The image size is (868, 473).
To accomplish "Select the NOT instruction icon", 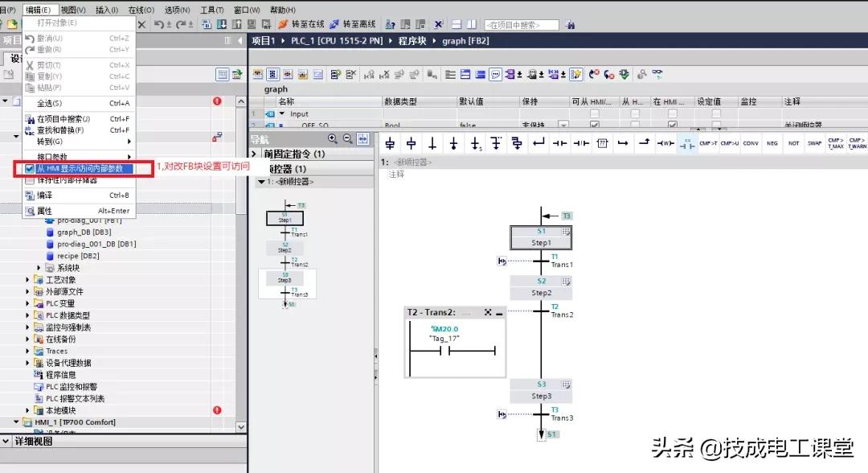I will click(x=794, y=144).
